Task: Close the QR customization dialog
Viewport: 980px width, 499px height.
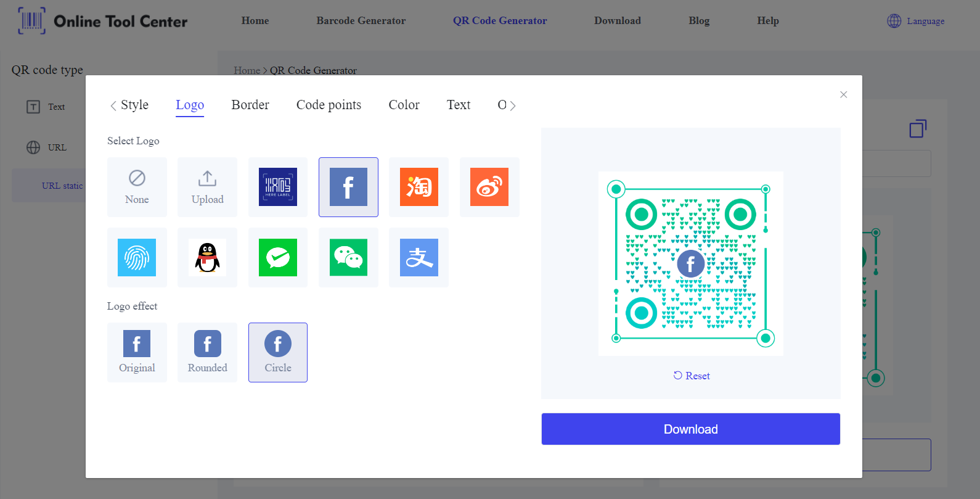Action: [x=843, y=94]
